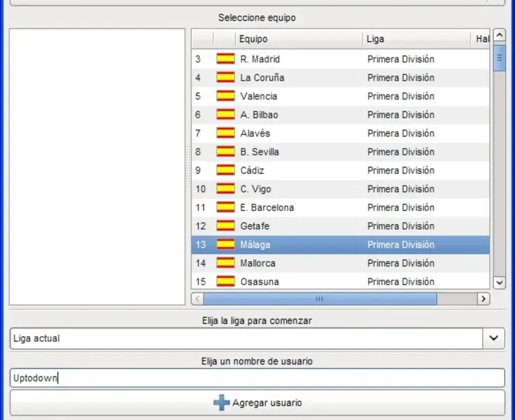Click the splitter handle between the two panels

coord(188,167)
